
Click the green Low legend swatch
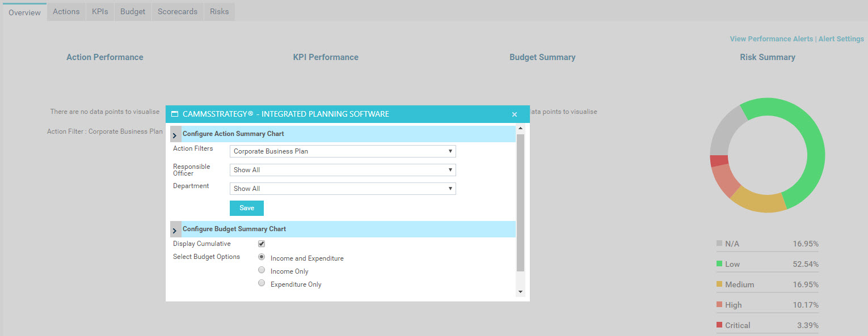[719, 264]
